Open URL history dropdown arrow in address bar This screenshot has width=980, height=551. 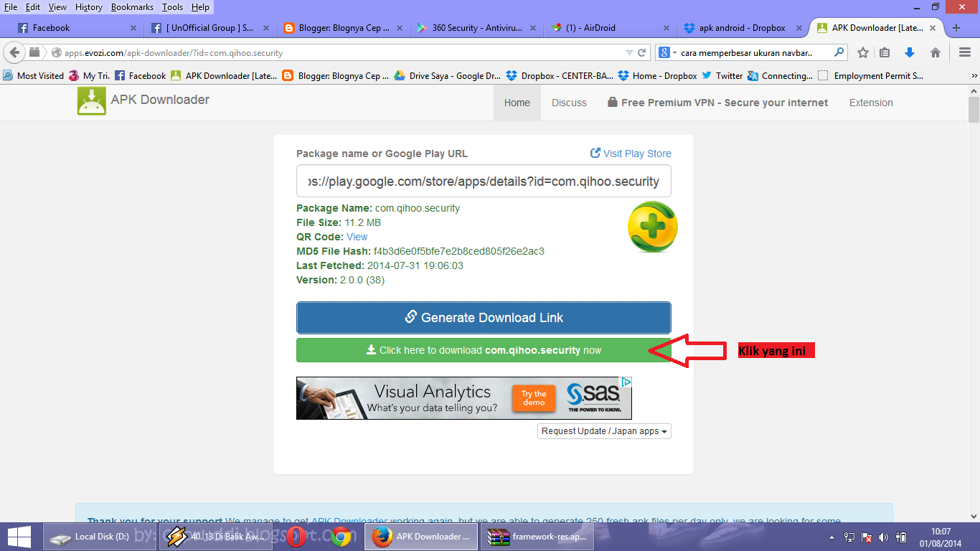tap(629, 52)
